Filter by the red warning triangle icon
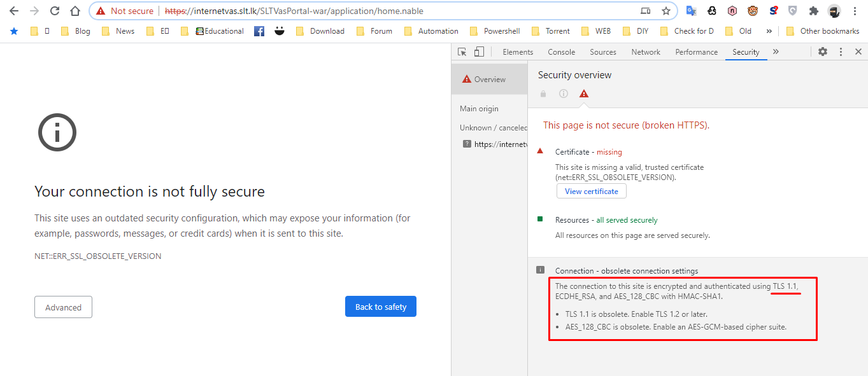868x376 pixels. [x=584, y=94]
